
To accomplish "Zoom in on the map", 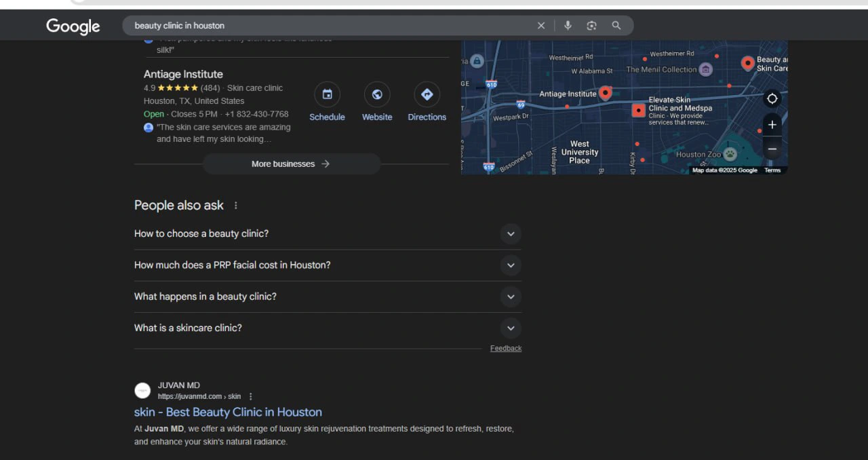I will (772, 125).
